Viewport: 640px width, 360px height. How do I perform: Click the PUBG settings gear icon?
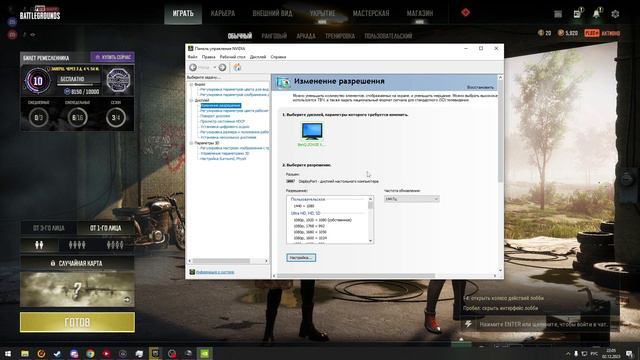coord(615,14)
